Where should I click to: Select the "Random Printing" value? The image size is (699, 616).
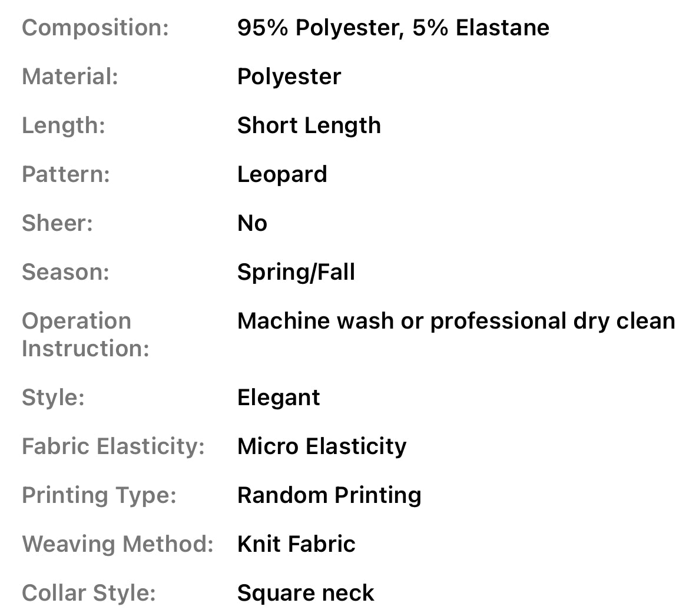click(x=329, y=495)
